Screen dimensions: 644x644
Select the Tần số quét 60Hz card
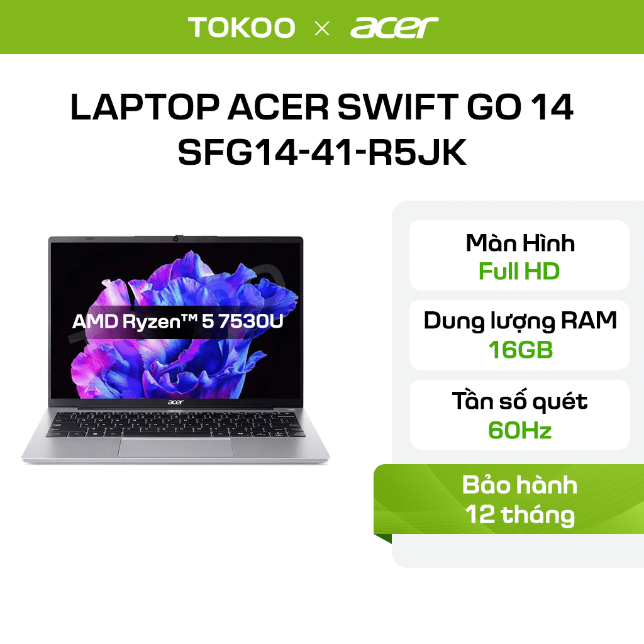click(x=519, y=415)
